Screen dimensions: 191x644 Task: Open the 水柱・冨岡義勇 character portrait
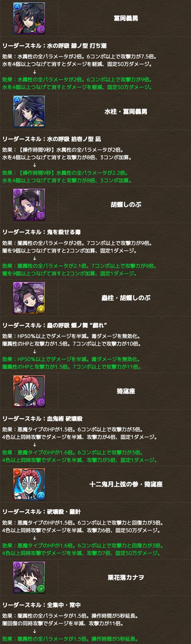pyautogui.click(x=29, y=112)
